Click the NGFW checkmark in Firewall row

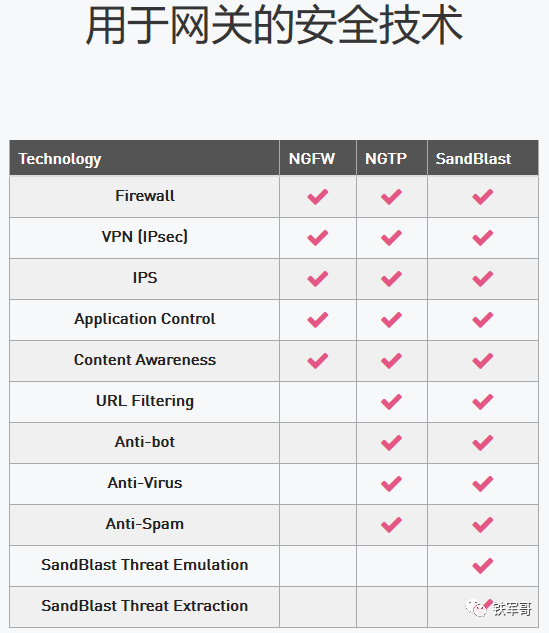tap(318, 197)
